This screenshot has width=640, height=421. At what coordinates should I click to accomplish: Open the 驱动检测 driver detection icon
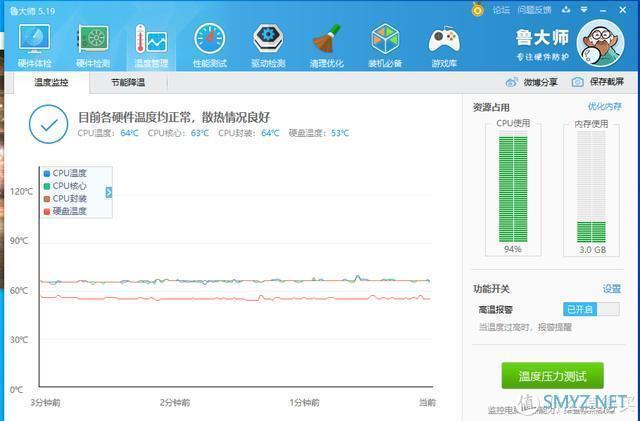tap(268, 45)
